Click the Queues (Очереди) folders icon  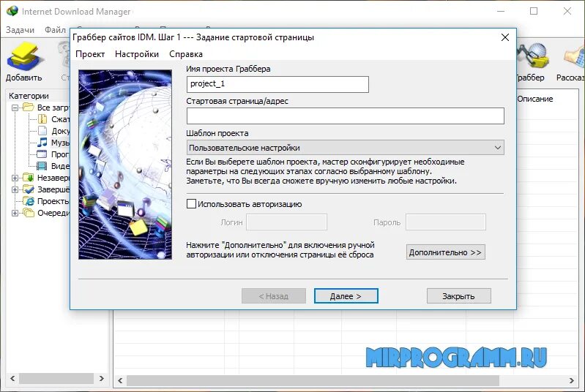coord(29,213)
